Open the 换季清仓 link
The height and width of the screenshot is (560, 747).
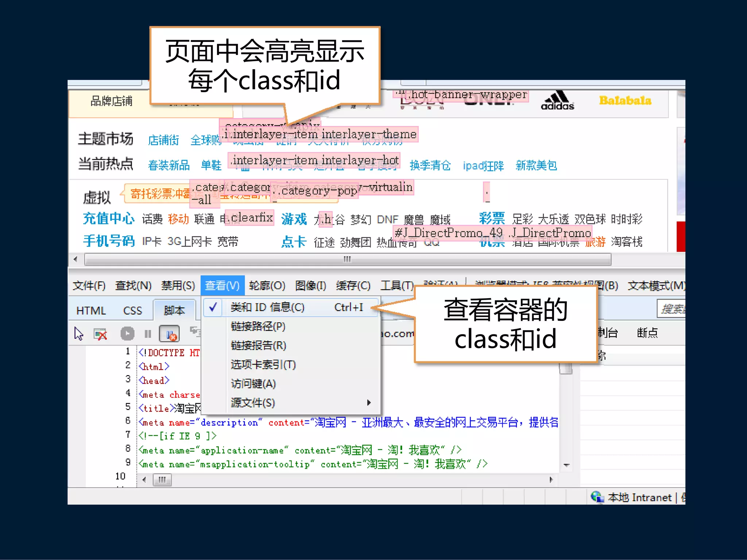[430, 165]
